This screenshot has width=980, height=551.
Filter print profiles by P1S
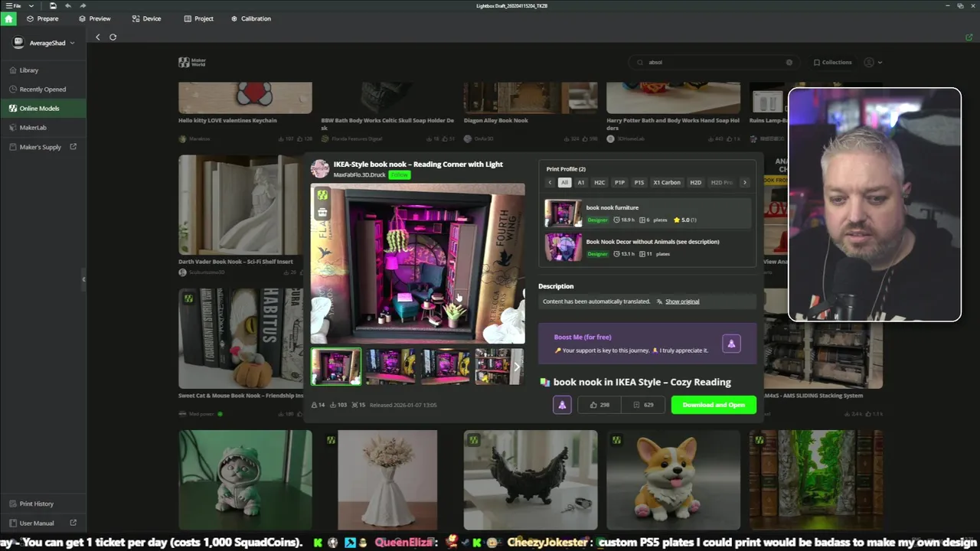click(639, 182)
